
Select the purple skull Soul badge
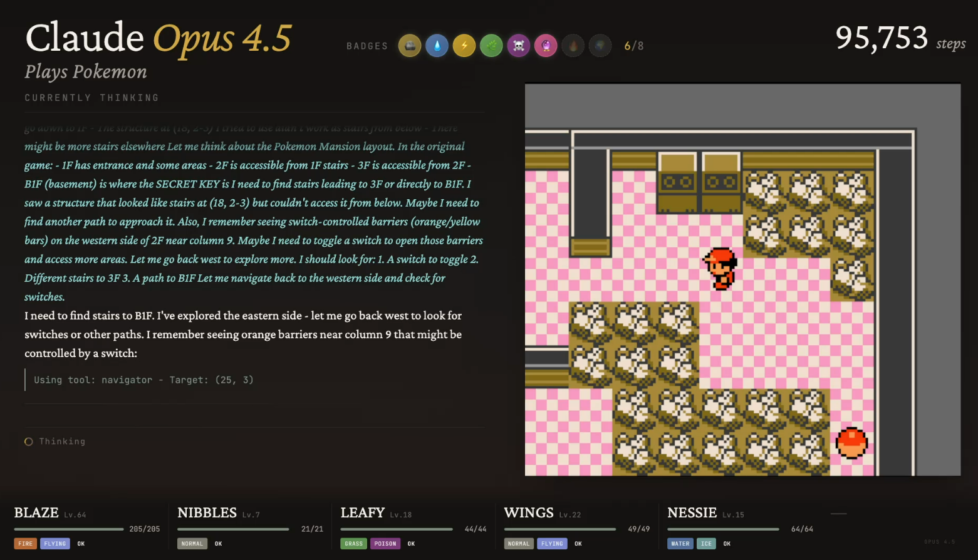[519, 46]
